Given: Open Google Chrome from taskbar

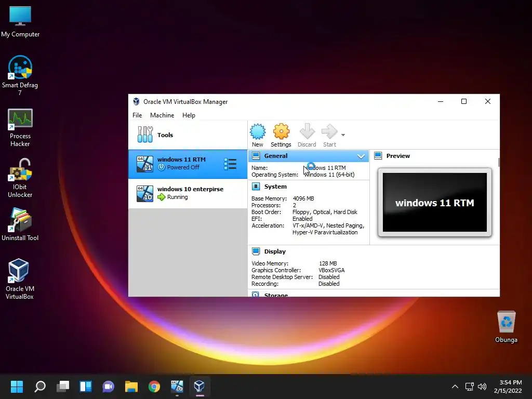Looking at the screenshot, I should tap(154, 387).
